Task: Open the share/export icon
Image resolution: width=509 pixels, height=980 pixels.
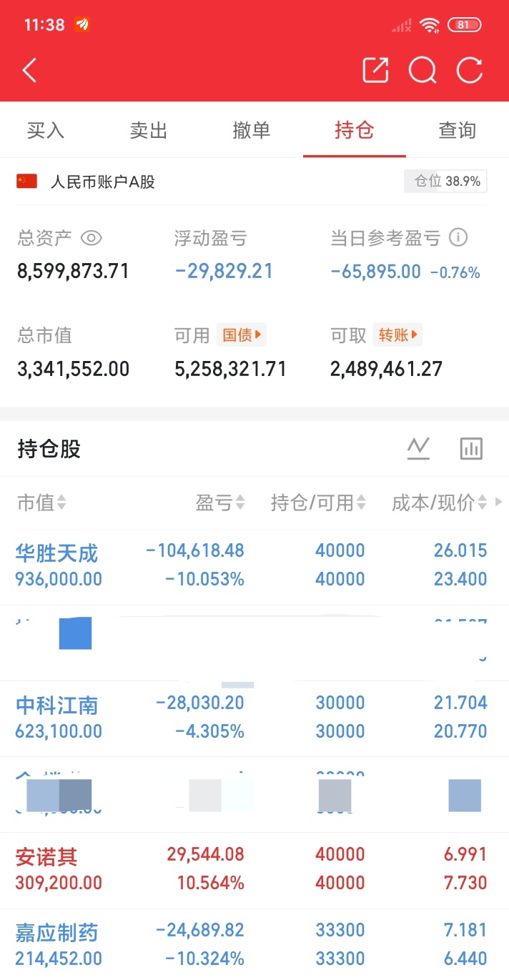Action: [x=376, y=70]
